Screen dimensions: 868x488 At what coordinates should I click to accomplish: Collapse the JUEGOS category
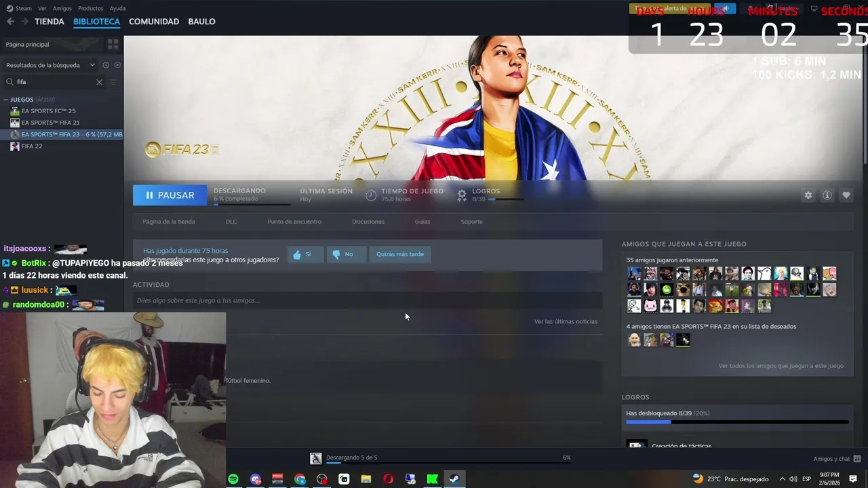click(x=7, y=100)
